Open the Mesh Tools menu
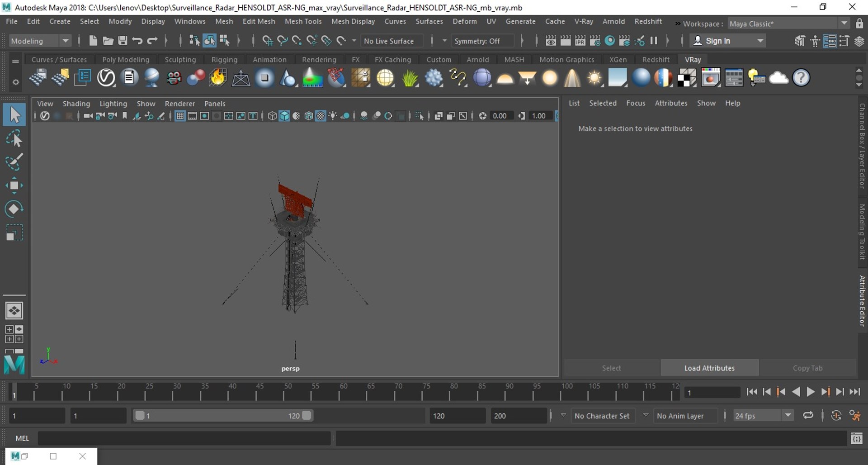Image resolution: width=868 pixels, height=465 pixels. [x=303, y=21]
